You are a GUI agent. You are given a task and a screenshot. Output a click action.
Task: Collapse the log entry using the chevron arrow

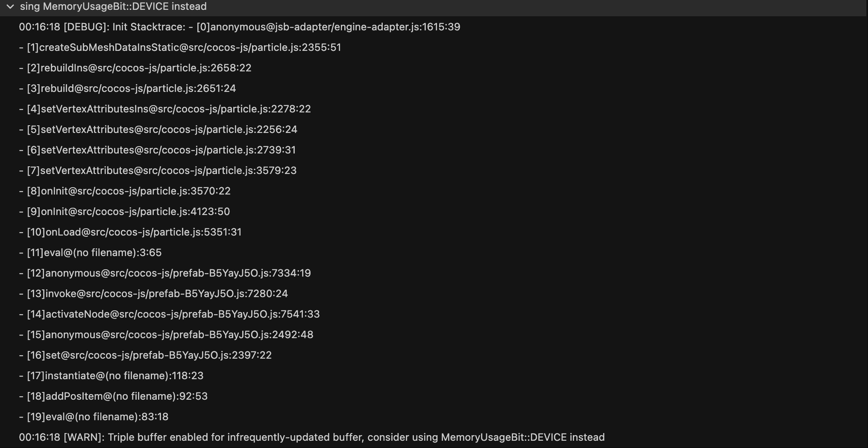pos(10,7)
